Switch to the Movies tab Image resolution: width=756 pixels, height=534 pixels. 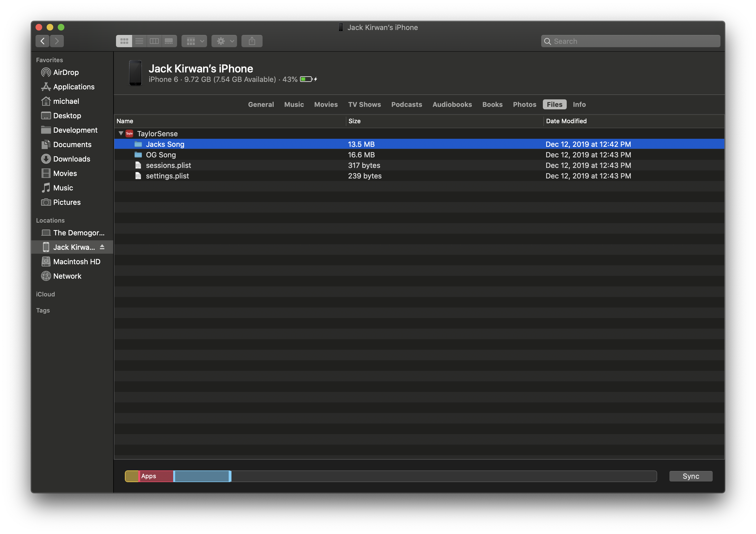point(326,104)
